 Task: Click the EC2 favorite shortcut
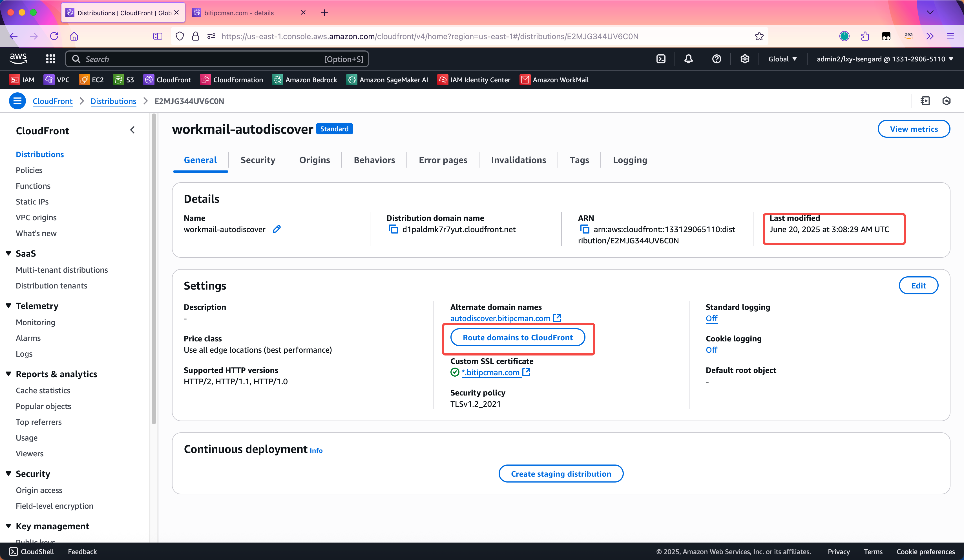point(91,79)
